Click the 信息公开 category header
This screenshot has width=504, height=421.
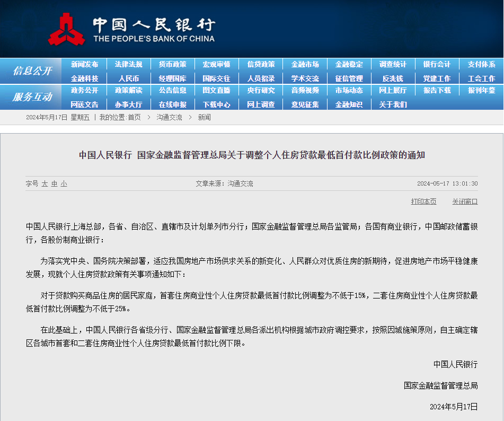(32, 71)
